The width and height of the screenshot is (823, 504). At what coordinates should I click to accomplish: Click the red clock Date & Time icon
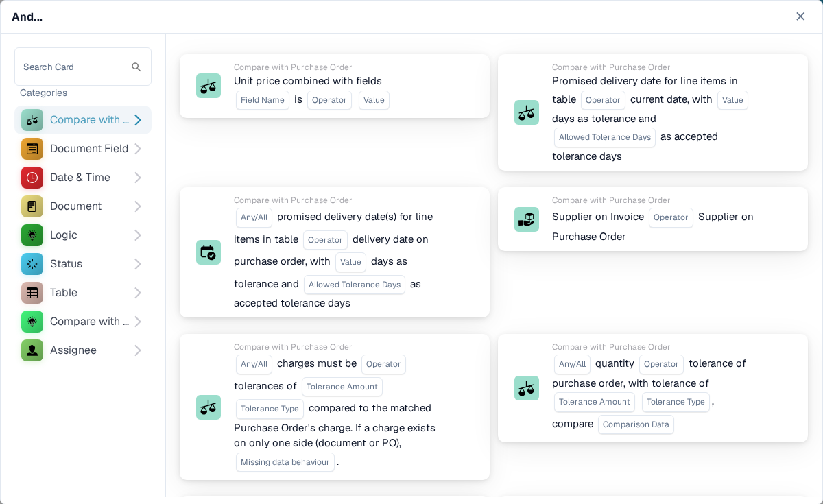pos(32,178)
